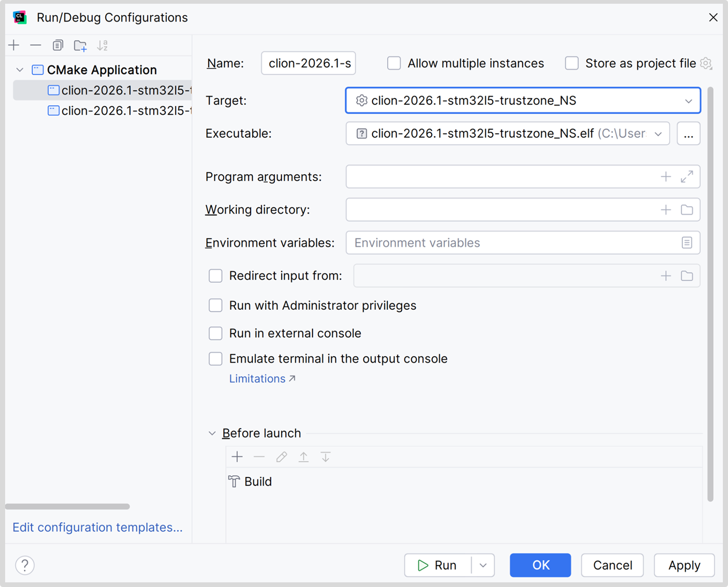Click the Add New Configuration plus icon

tap(14, 45)
